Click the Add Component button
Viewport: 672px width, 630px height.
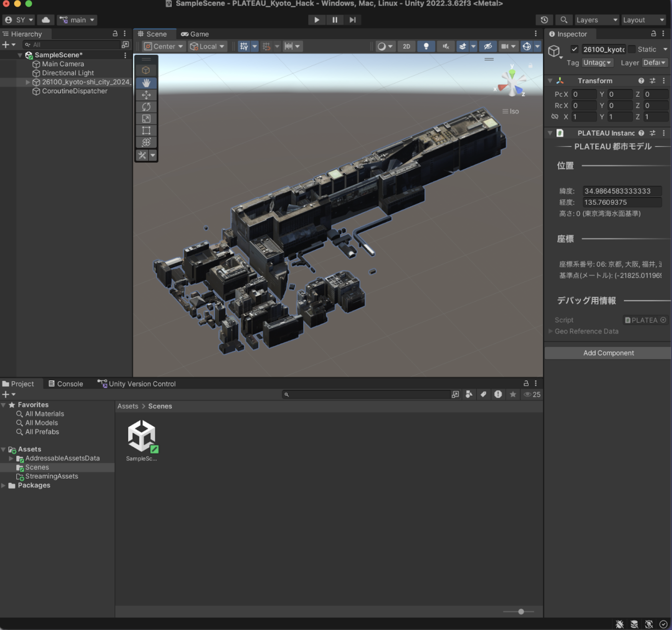point(608,353)
